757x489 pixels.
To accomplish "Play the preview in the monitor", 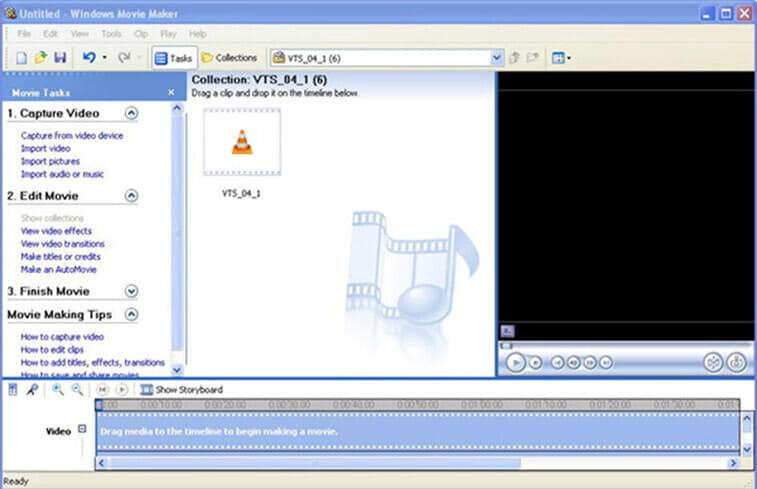I will click(516, 362).
